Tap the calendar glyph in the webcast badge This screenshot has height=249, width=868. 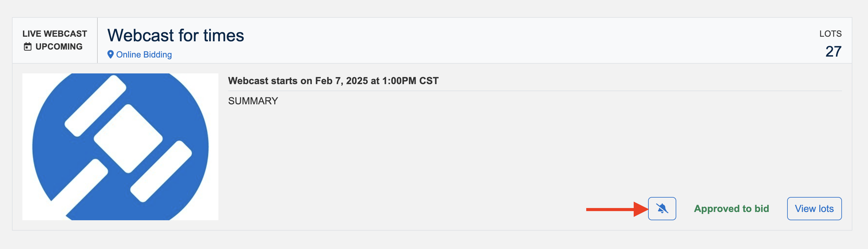tap(28, 46)
